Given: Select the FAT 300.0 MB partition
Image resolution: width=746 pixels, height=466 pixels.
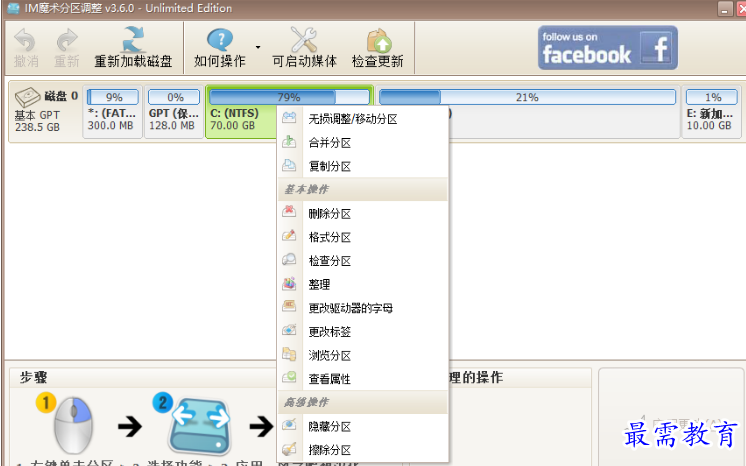Looking at the screenshot, I should (113, 112).
